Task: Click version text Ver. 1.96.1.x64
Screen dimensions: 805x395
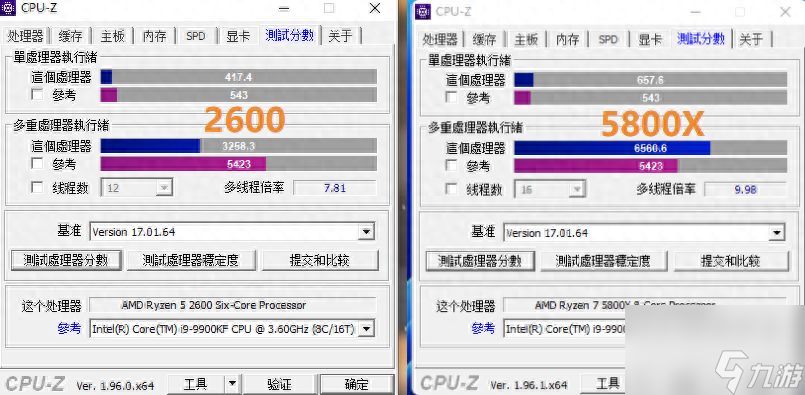Action: [529, 385]
